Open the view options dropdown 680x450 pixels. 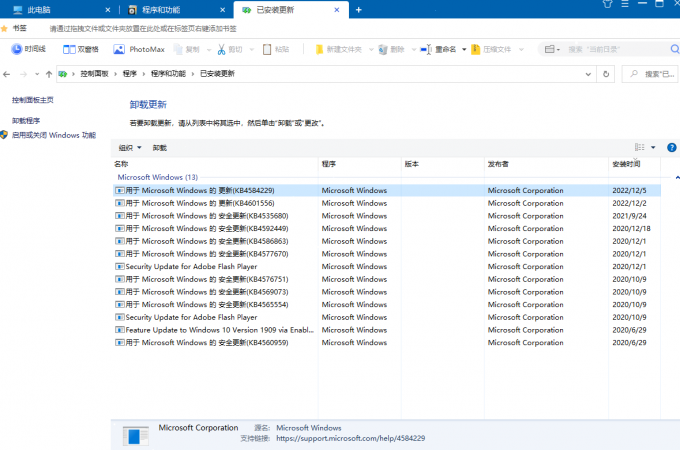[x=653, y=147]
